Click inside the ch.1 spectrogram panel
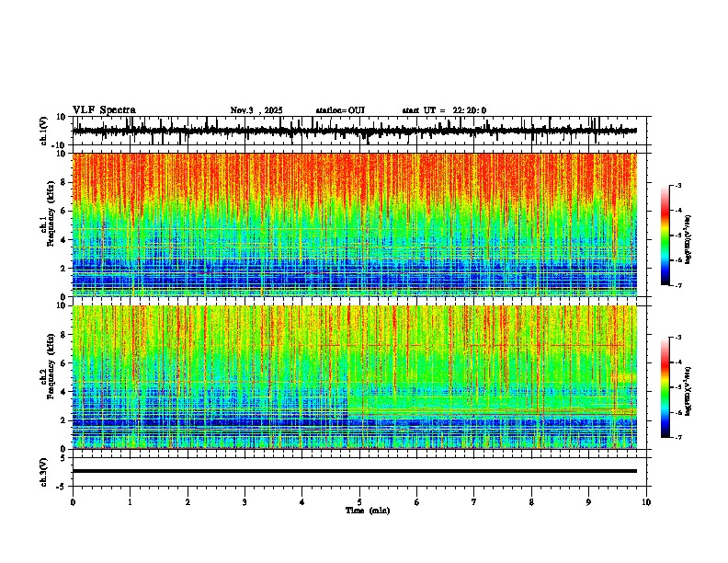The image size is (728, 563). (x=355, y=224)
